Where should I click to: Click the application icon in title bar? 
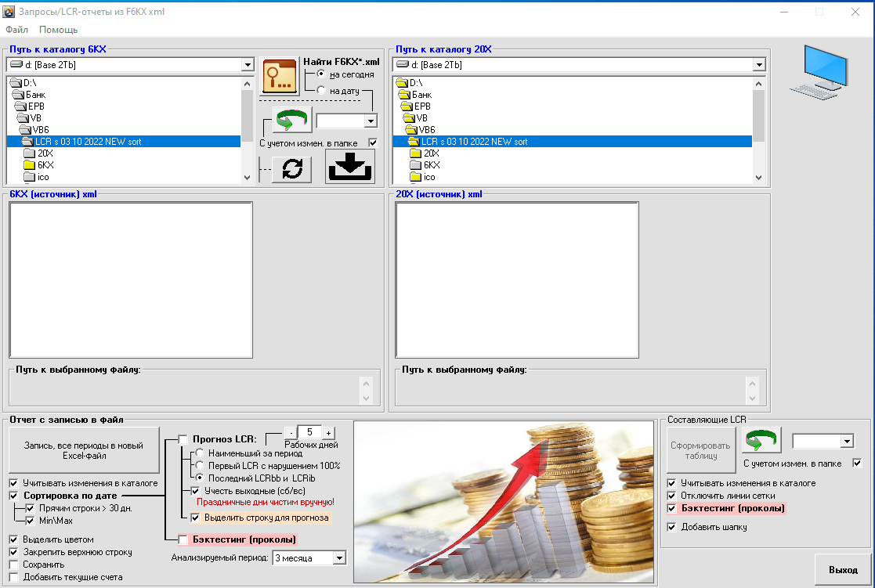click(9, 11)
